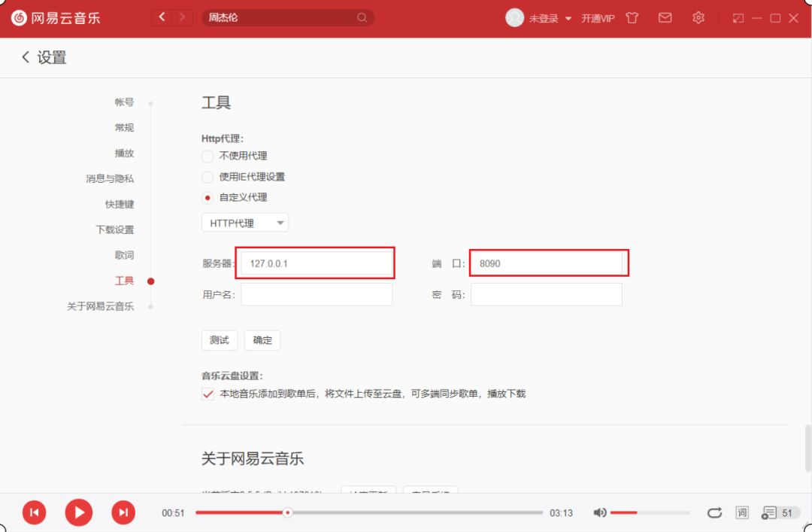This screenshot has width=812, height=532.
Task: Select 自定义代理 radio option
Action: coord(208,198)
